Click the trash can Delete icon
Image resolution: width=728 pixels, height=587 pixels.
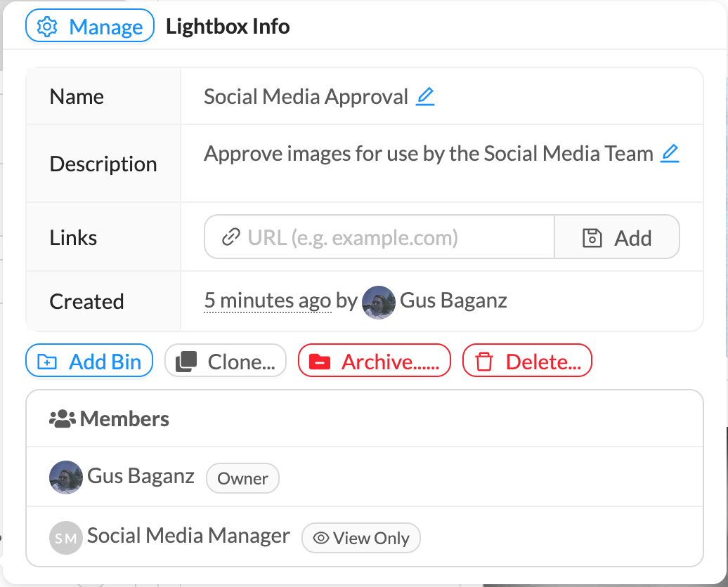point(483,362)
